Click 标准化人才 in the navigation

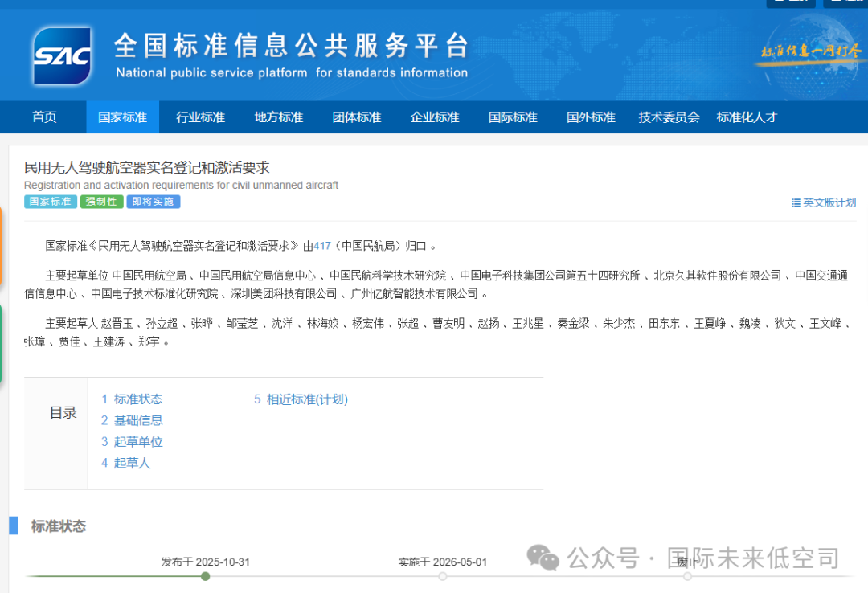coord(747,117)
